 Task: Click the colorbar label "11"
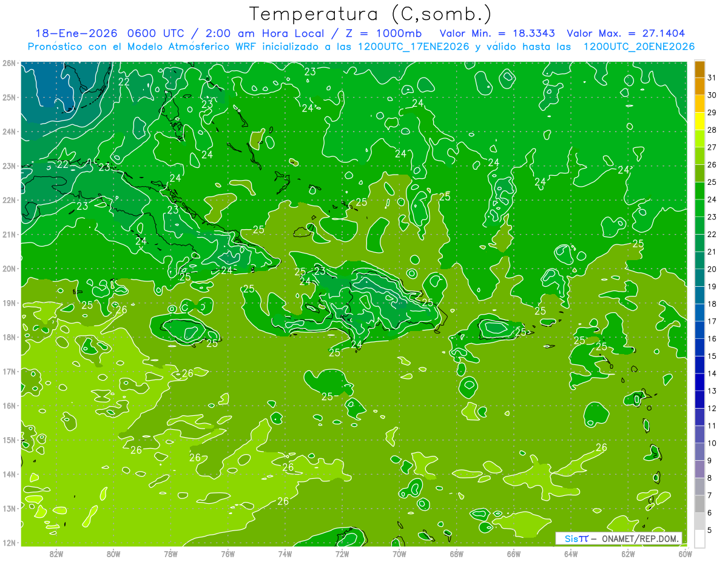click(712, 426)
